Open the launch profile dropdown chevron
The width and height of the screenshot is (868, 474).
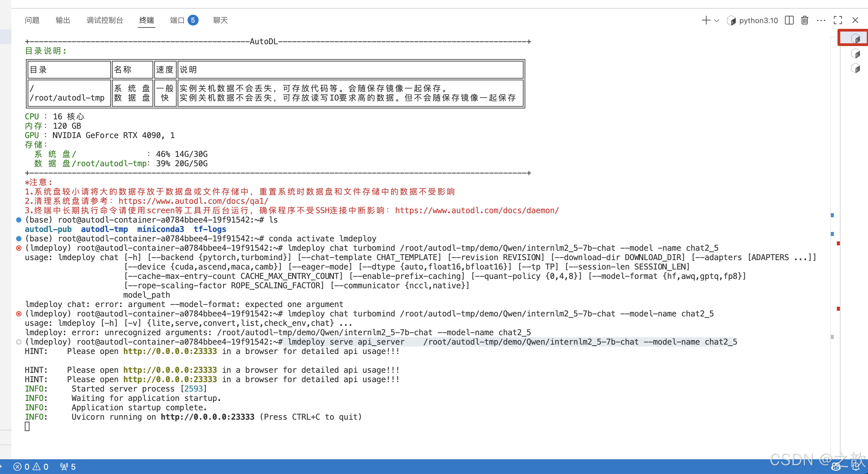717,20
